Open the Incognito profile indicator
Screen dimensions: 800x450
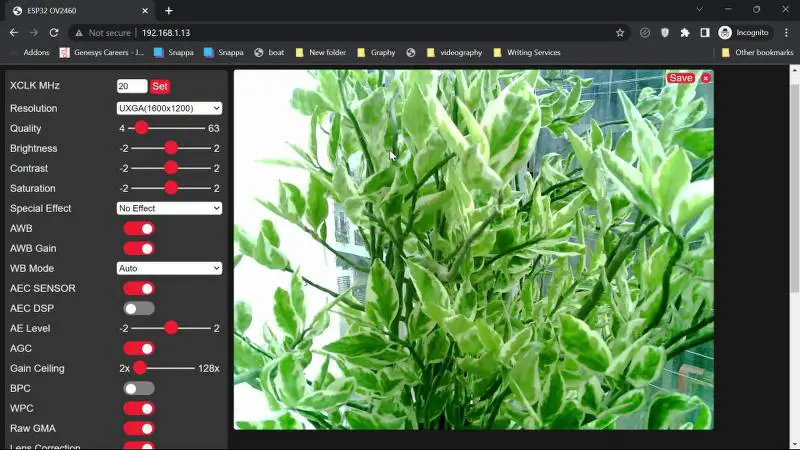[743, 33]
